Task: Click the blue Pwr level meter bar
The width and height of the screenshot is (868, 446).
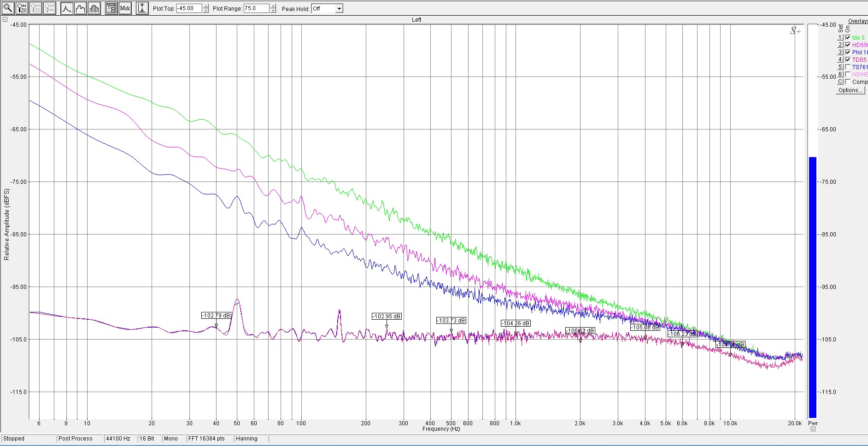Action: pyautogui.click(x=813, y=288)
